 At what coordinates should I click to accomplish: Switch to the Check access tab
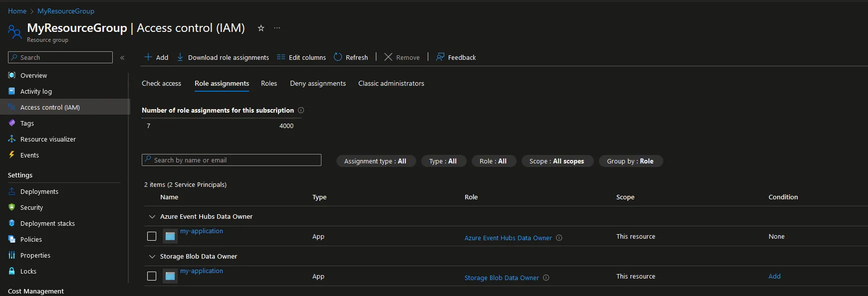pos(161,83)
